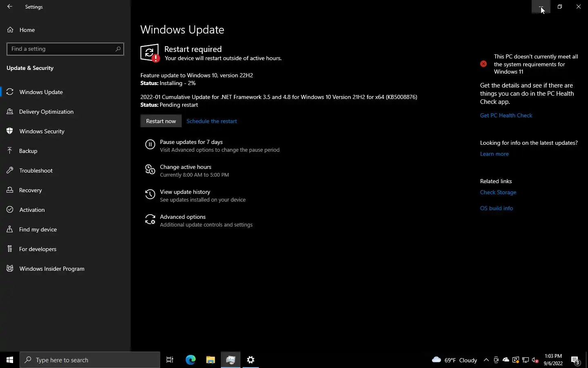The image size is (588, 368).
Task: Open the Backup section
Action: (x=65, y=151)
